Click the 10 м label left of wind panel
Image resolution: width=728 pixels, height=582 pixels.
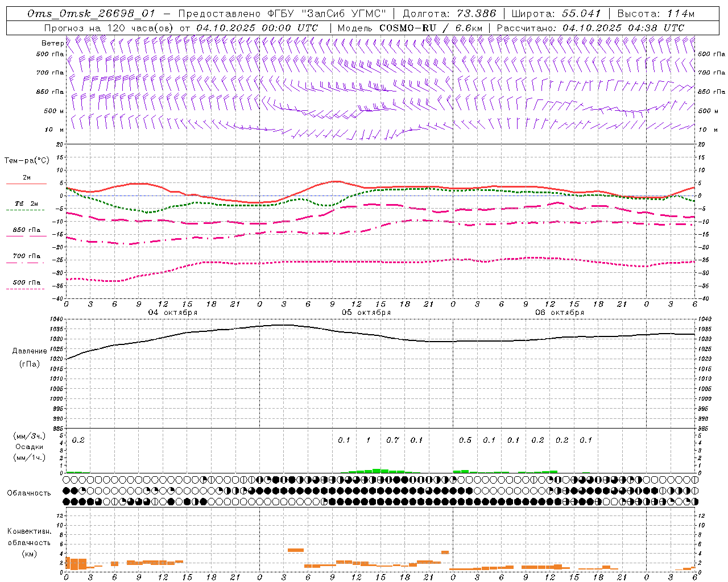54,130
